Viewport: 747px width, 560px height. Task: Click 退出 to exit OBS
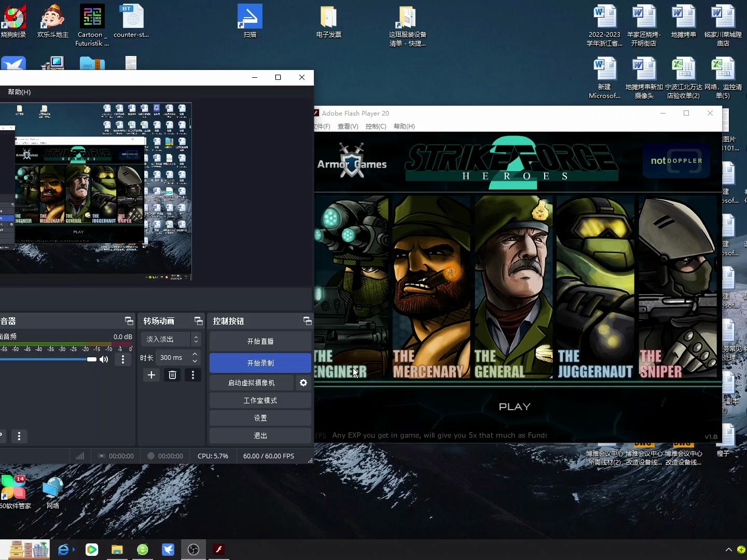[260, 436]
